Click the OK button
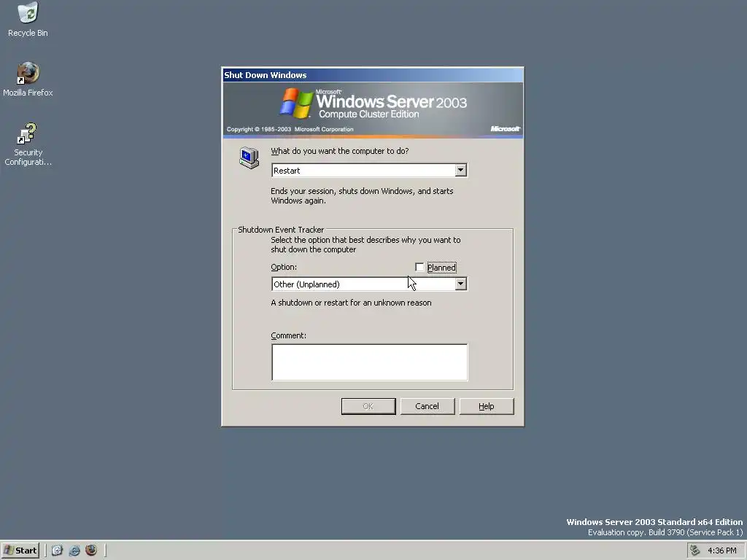 (368, 406)
